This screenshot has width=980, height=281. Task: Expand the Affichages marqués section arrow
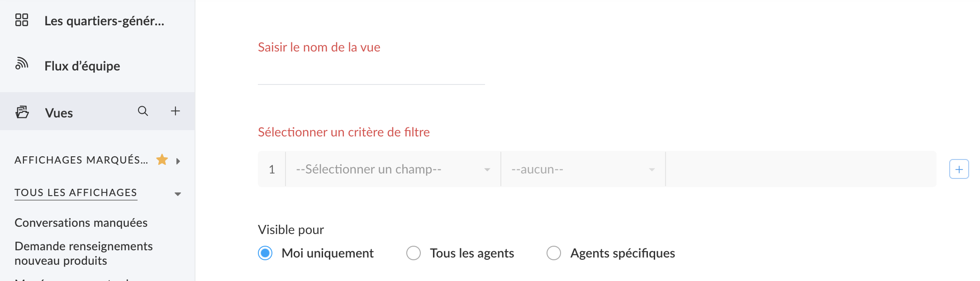tap(178, 161)
